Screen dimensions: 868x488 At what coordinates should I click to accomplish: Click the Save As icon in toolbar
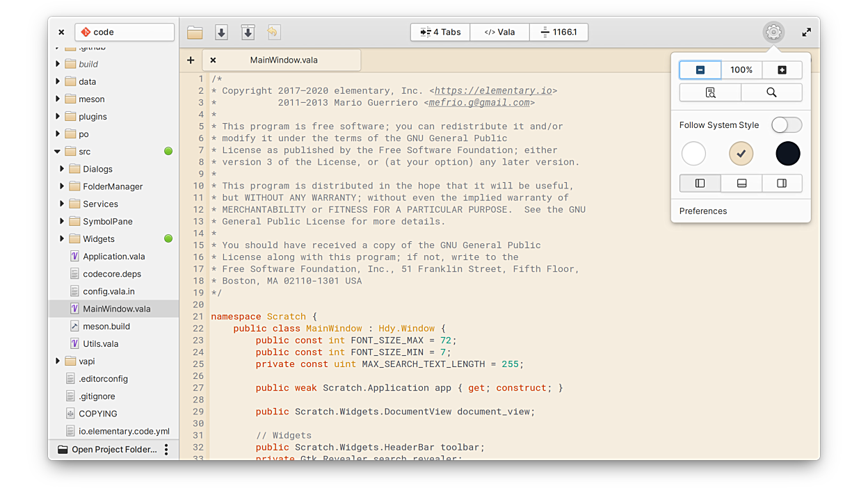tap(248, 33)
